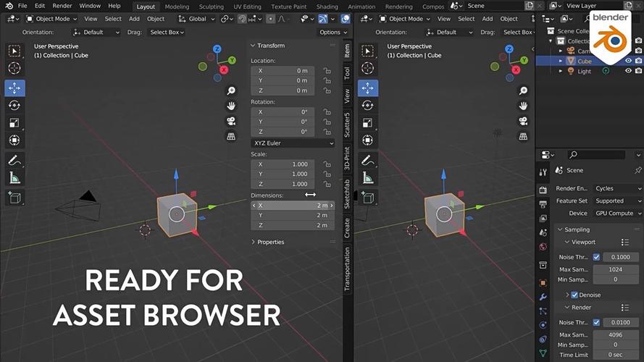Screen dimensions: 644x362
Task: Open the Render menu
Action: click(x=62, y=6)
